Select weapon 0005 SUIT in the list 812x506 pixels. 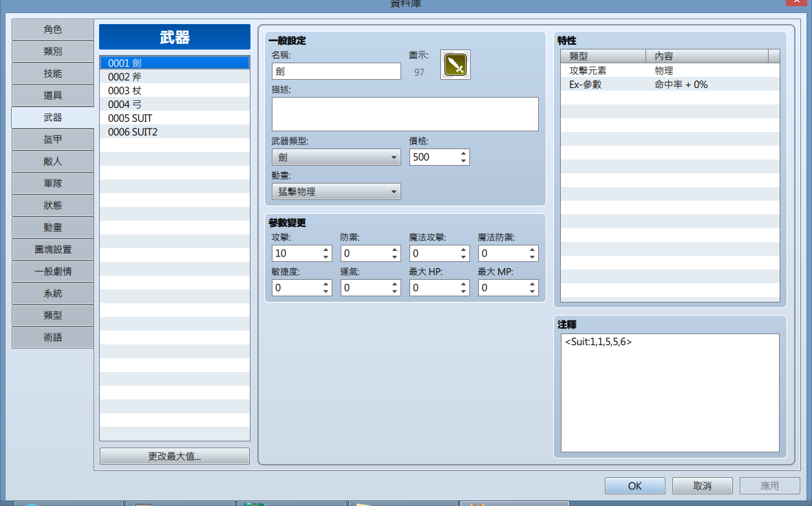pos(175,118)
